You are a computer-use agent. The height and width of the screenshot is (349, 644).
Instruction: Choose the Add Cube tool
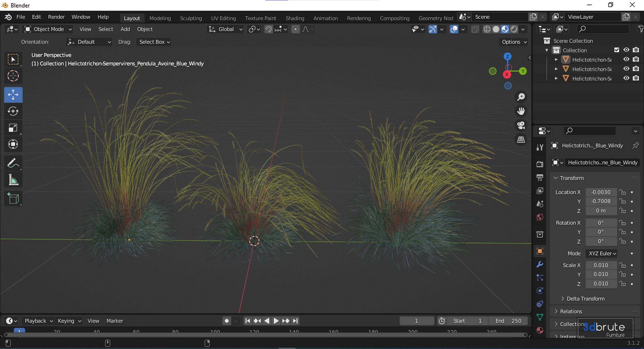point(13,199)
